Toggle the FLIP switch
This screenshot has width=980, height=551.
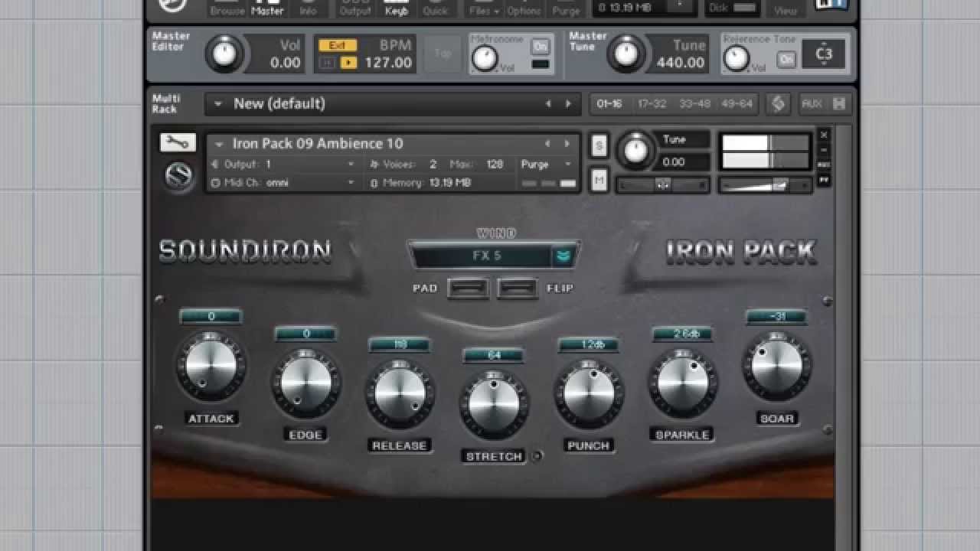coord(518,289)
